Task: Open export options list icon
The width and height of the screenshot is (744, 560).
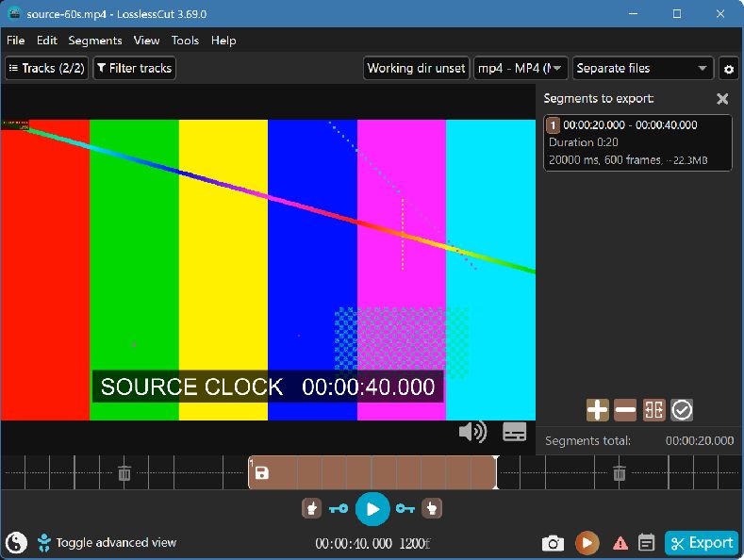Action: coord(646,543)
